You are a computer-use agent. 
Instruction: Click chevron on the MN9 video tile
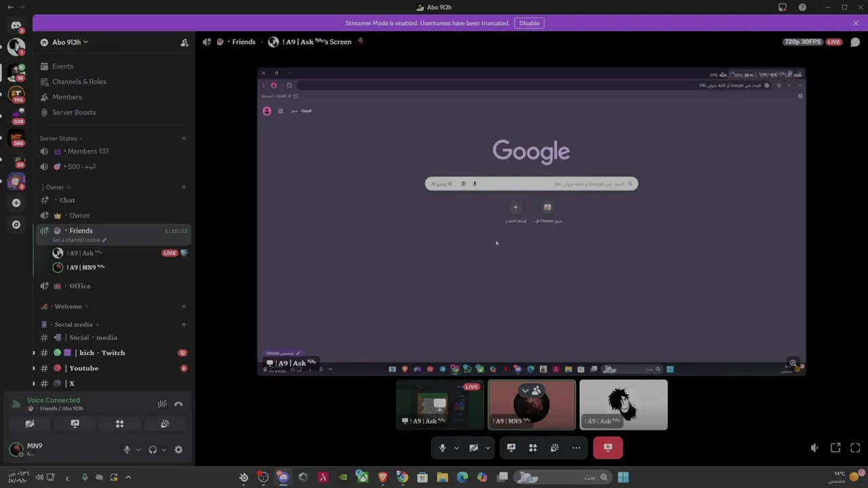[525, 390]
